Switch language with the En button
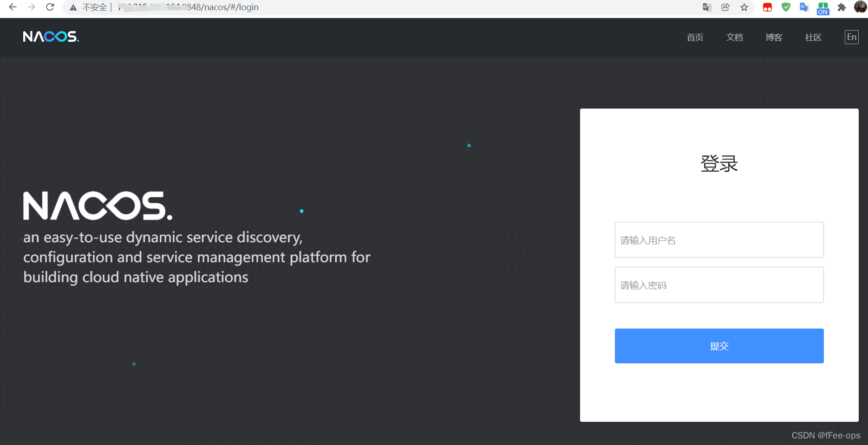Viewport: 868px width, 445px height. tap(851, 37)
